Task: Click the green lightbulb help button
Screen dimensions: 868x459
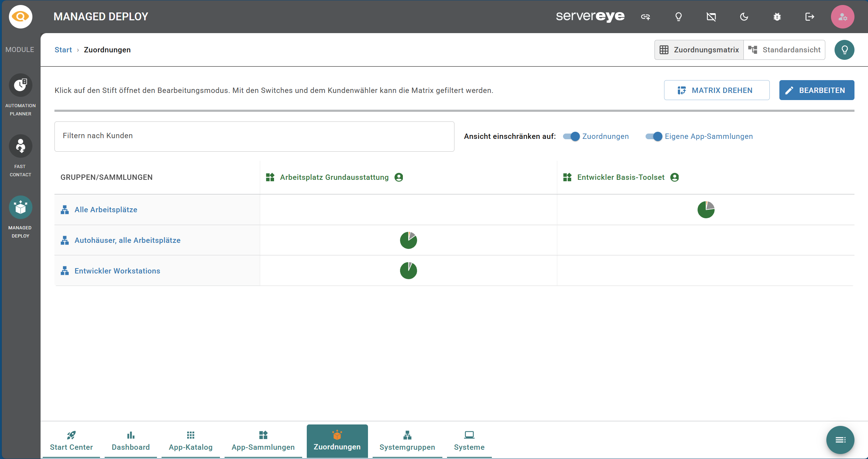Action: (844, 50)
